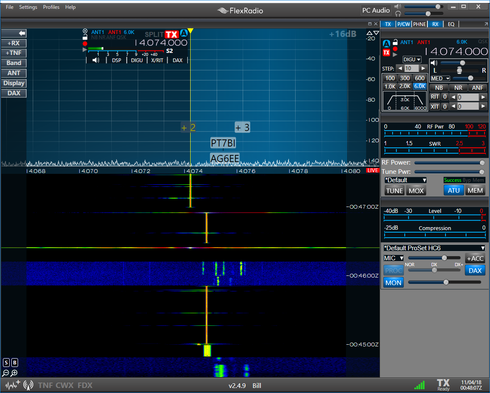Toggle the PROC speech processor button
The image size is (490, 393).
pyautogui.click(x=393, y=270)
